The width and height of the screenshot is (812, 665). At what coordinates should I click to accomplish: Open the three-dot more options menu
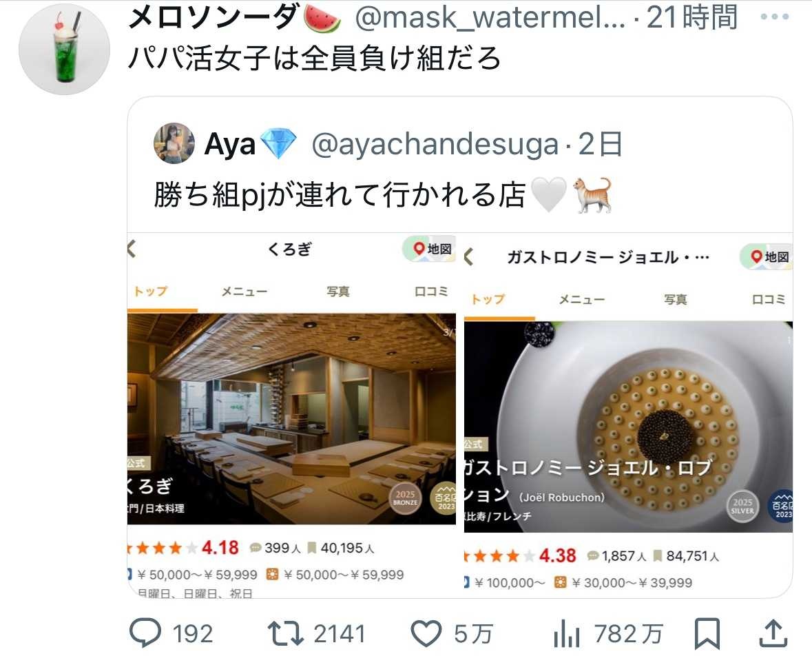tap(775, 17)
